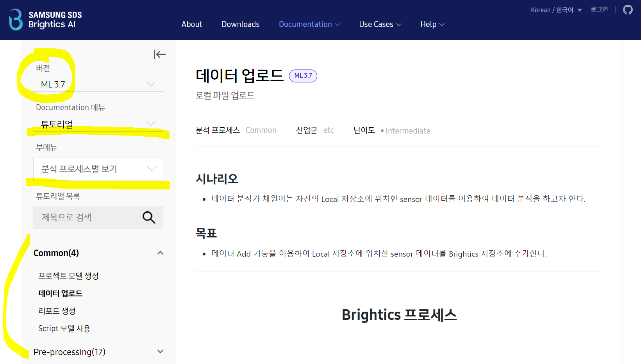Focus the 제목으로 검색 search field
Screen dimensions: 641x364
pyautogui.click(x=98, y=217)
